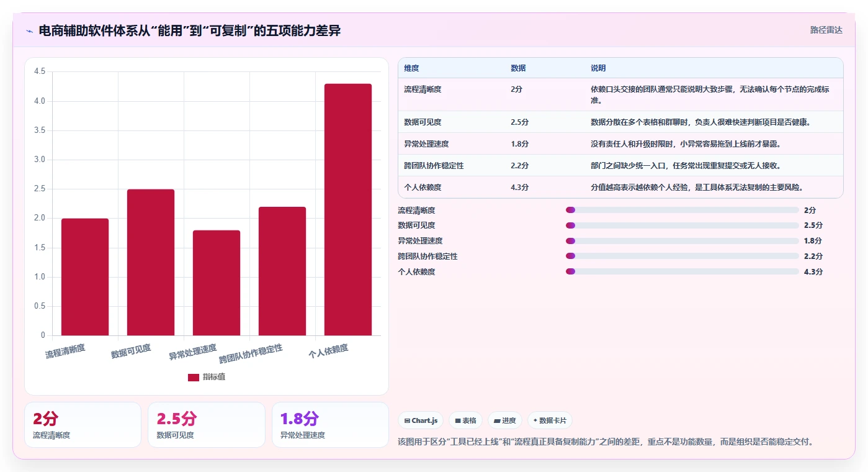
Task: Click the 流程清晰度 progress row label
Action: click(x=416, y=211)
